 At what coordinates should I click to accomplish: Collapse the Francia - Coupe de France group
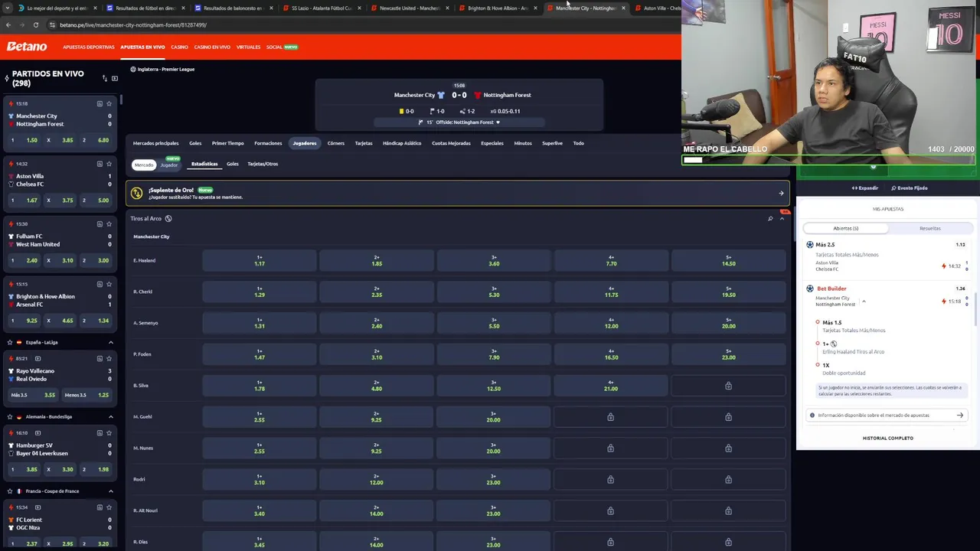coord(110,491)
